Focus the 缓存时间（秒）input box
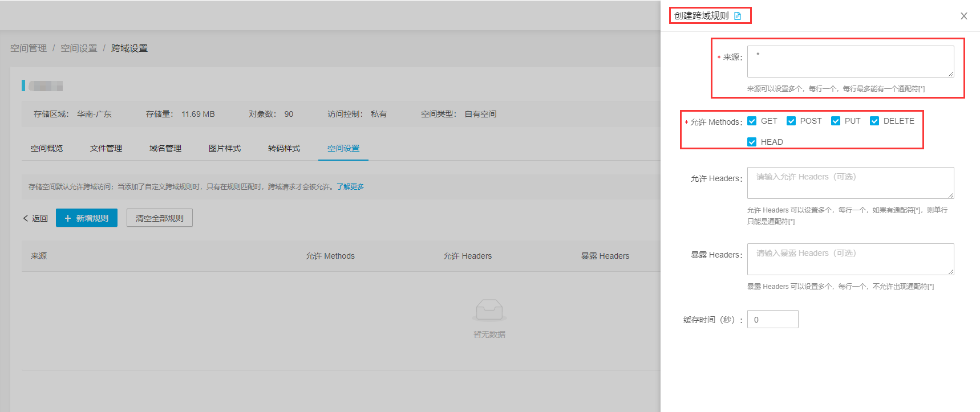This screenshot has height=412, width=980. point(773,319)
